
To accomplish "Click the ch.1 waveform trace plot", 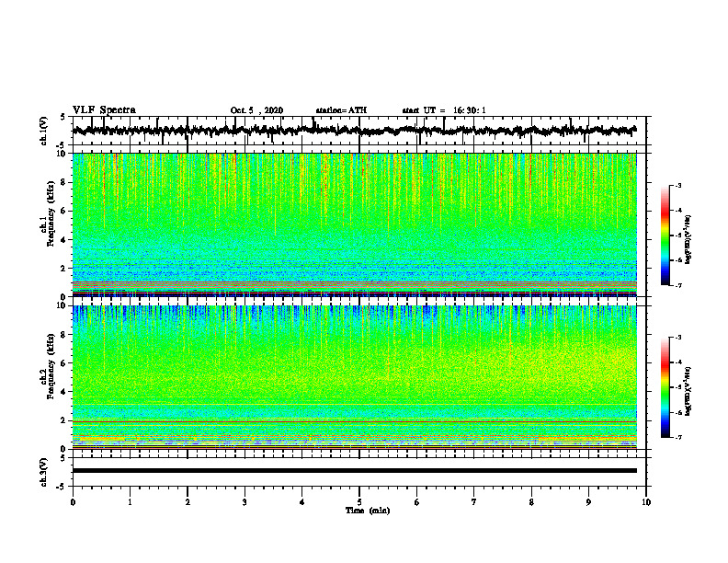I will (x=354, y=131).
